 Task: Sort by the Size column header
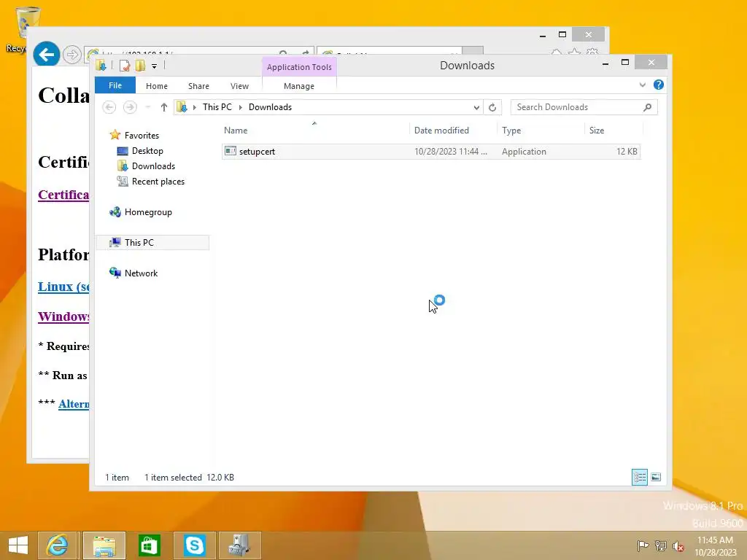[614, 131]
